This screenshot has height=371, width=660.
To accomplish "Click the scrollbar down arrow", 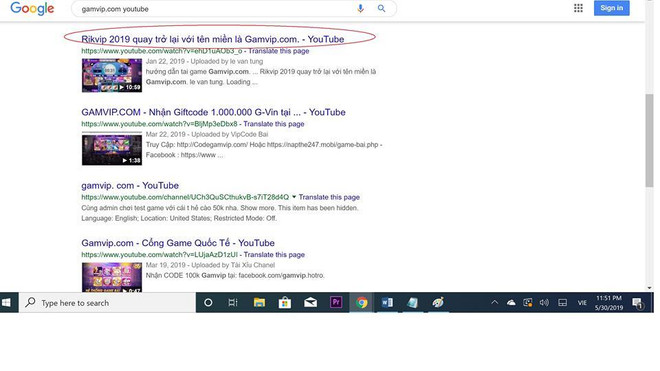I will point(649,288).
